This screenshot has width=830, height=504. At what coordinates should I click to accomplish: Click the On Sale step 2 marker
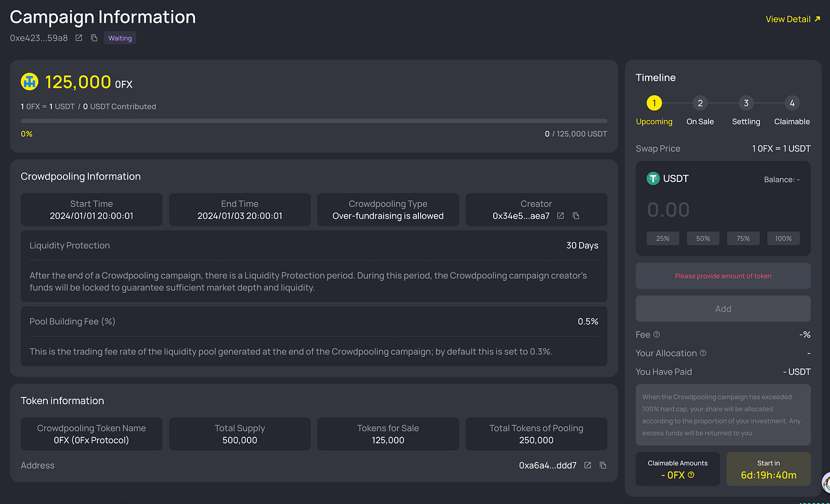coord(700,103)
